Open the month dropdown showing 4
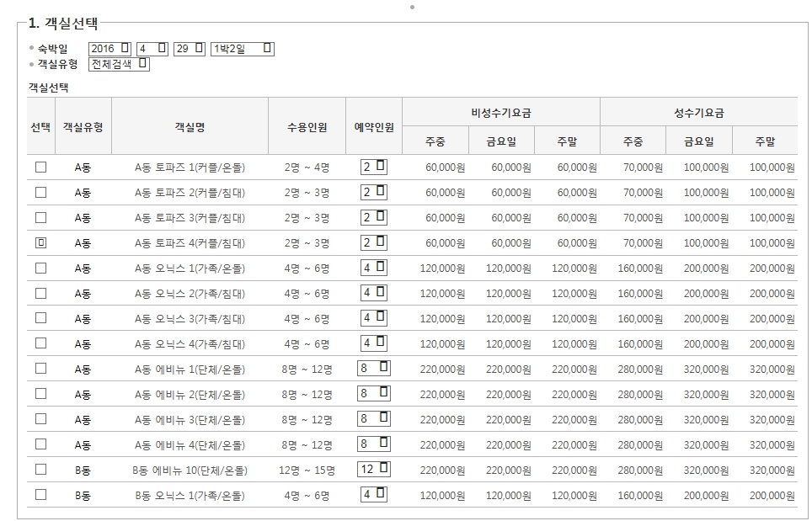 [x=152, y=49]
